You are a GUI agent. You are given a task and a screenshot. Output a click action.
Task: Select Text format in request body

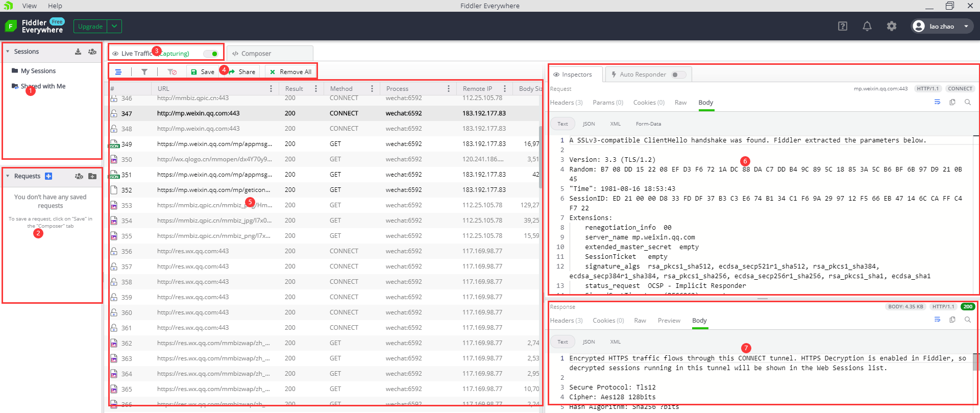click(562, 124)
